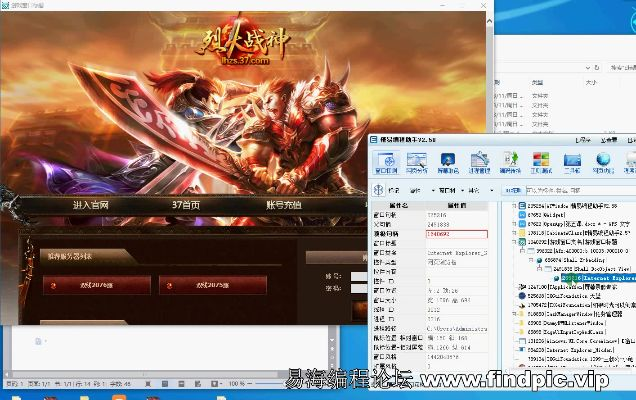Image resolution: width=636 pixels, height=400 pixels.
Task: Expand the first 精易编程助手 tree node
Action: point(514,206)
